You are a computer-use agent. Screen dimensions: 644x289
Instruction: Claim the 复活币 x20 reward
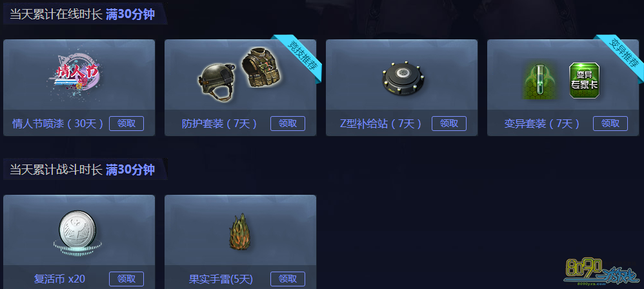126,279
